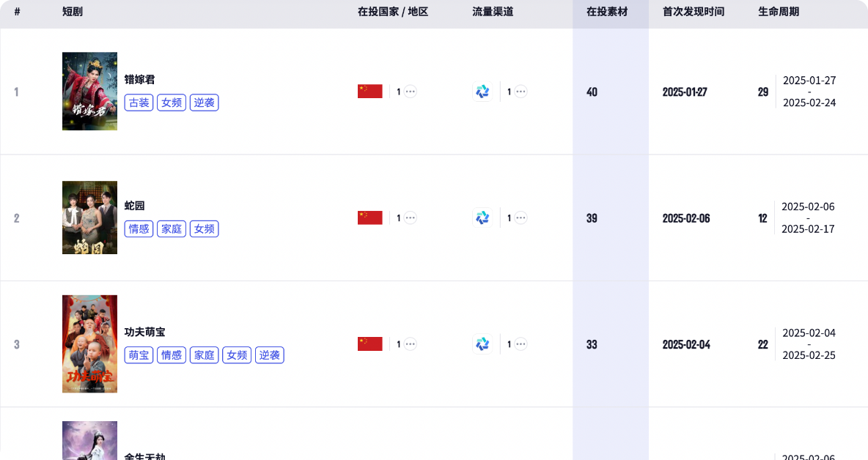The width and height of the screenshot is (868, 460).
Task: Open the 蛇园 drama title link
Action: click(134, 206)
